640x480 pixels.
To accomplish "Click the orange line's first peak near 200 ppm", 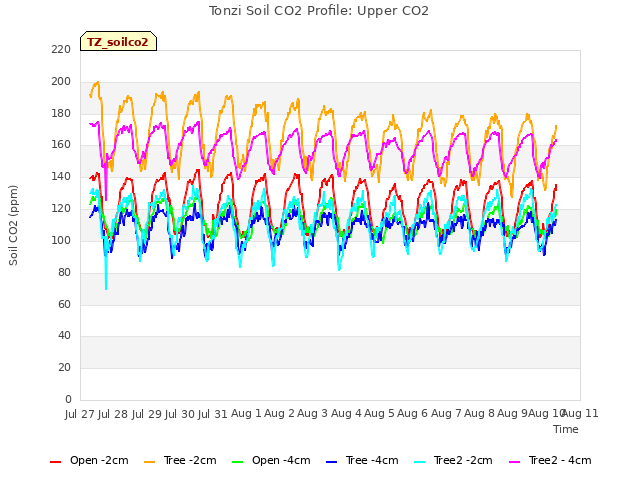I will pyautogui.click(x=97, y=83).
